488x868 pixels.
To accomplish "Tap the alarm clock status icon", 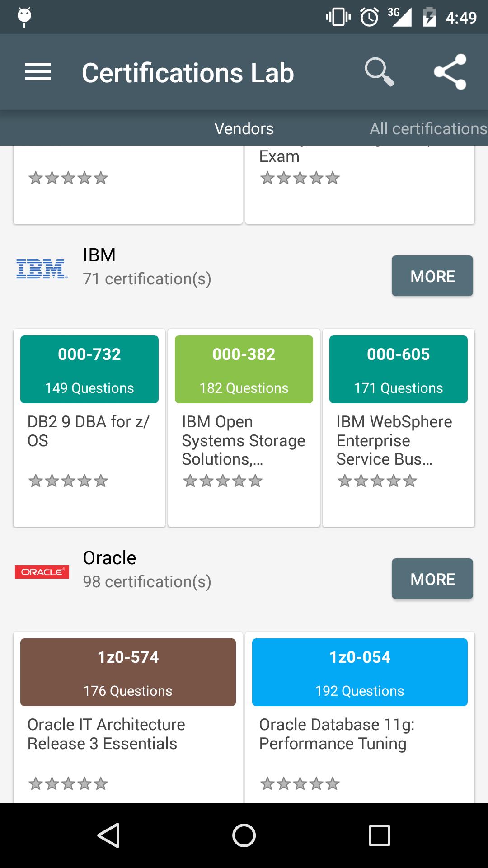I will [369, 17].
